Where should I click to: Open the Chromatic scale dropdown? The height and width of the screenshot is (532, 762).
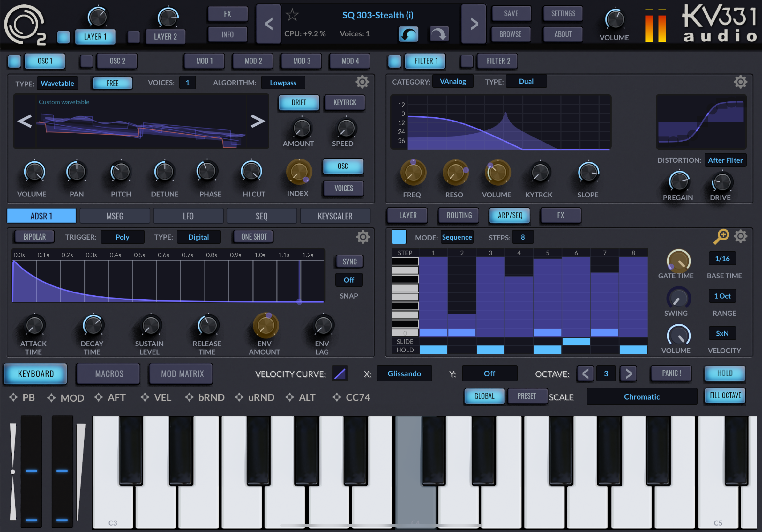click(641, 397)
